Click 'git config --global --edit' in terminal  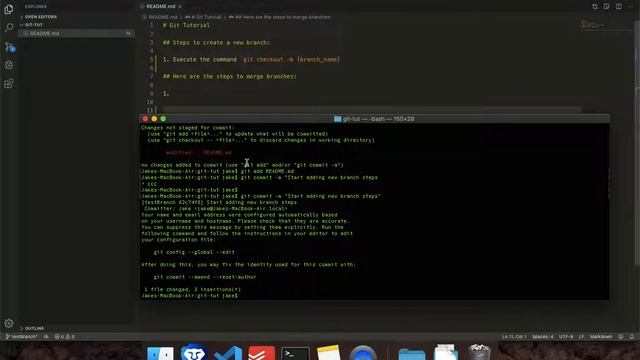tap(194, 252)
